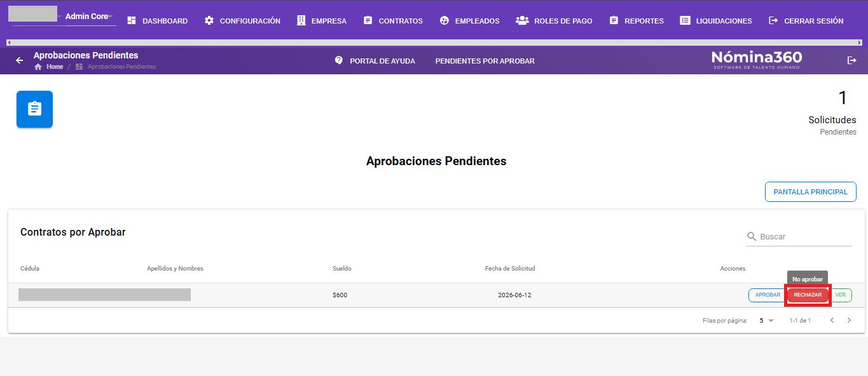
Task: Click the blue clipboard tile icon
Action: point(34,109)
